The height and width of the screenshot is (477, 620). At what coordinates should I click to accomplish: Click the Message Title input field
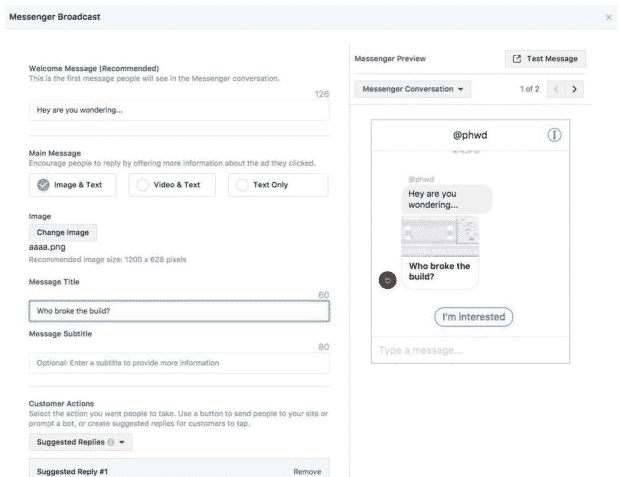(179, 311)
